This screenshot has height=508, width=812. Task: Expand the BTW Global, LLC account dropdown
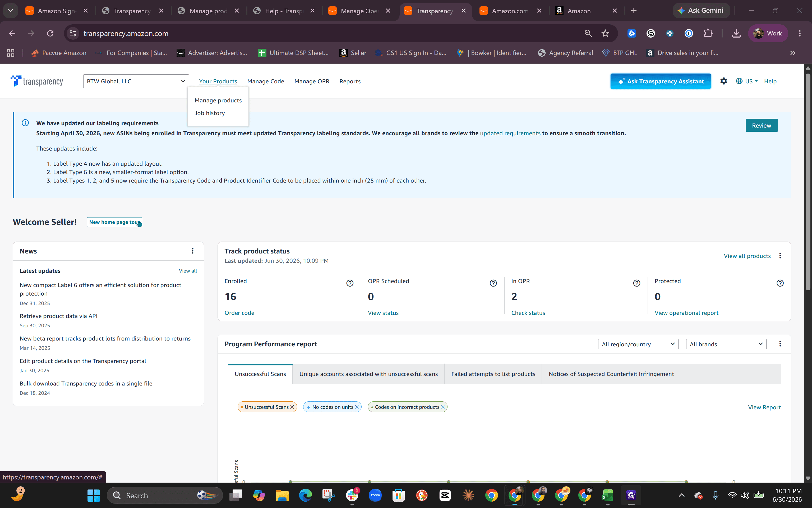136,81
